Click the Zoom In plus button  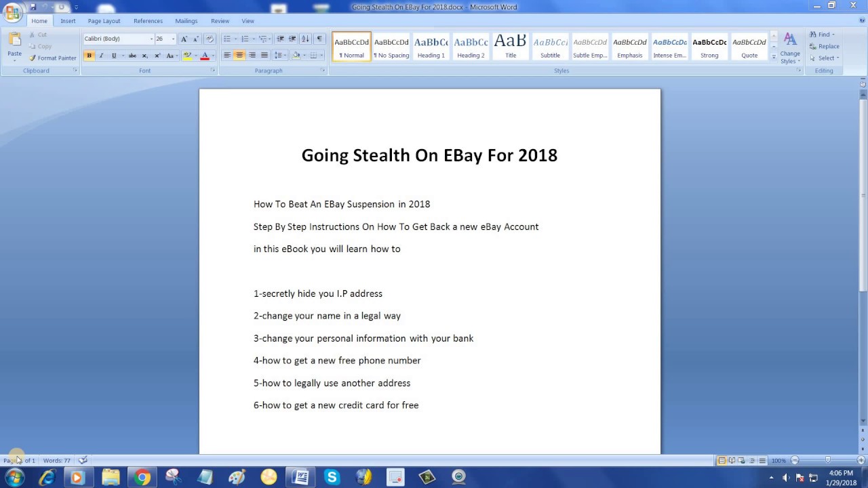click(861, 460)
